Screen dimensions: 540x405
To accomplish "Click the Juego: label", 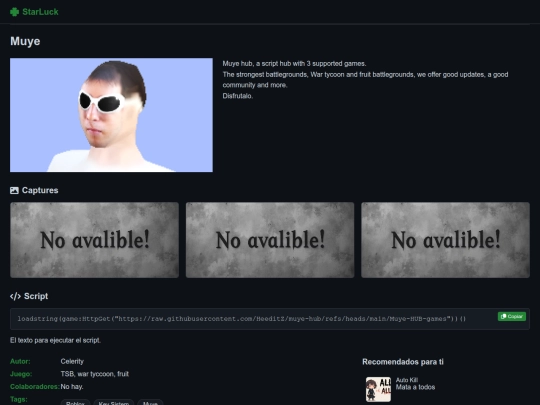I will click(x=21, y=374).
